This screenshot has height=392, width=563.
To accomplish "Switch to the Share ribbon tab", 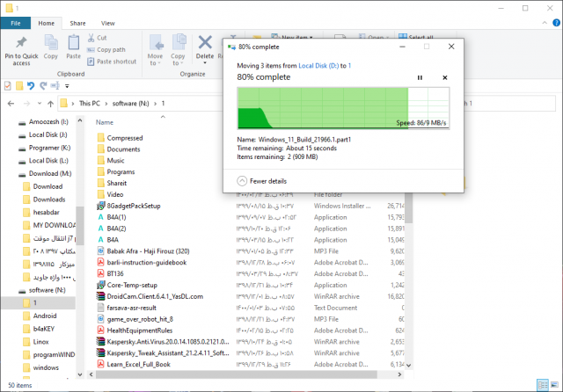I will tap(77, 23).
